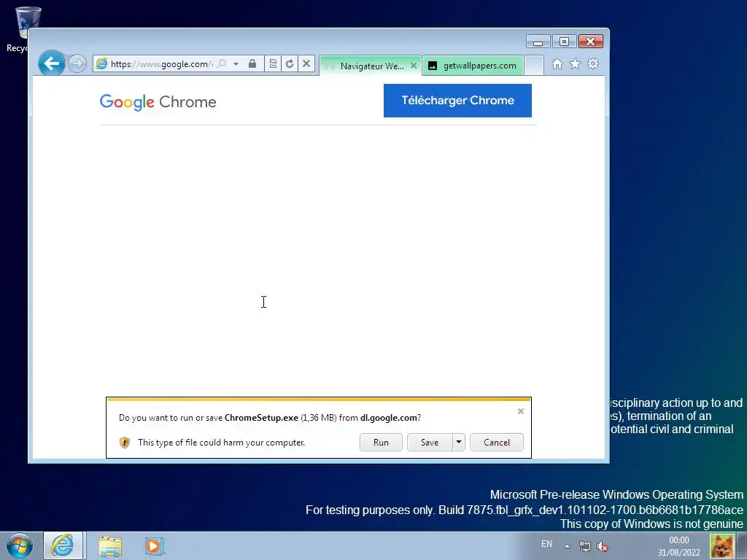747x560 pixels.
Task: Run the ChromeSetup.exe download
Action: [x=381, y=443]
